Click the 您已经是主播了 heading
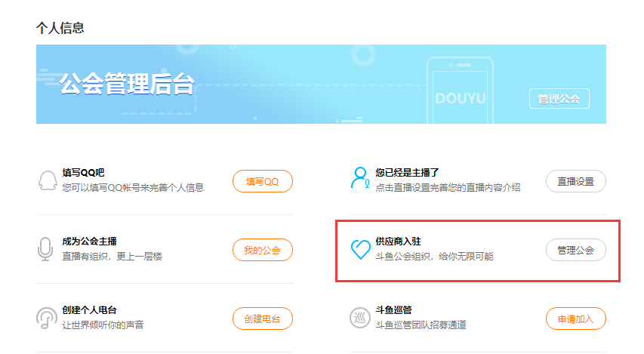The image size is (644, 354). coord(408,173)
